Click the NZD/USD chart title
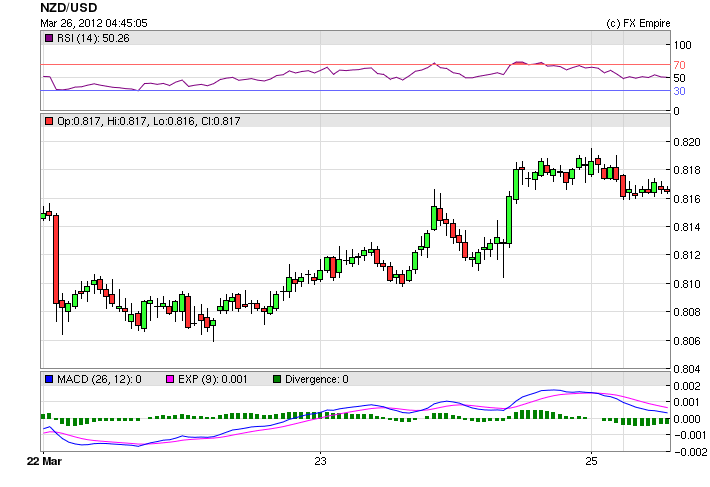Screen dimensions: 710x487 pos(68,8)
